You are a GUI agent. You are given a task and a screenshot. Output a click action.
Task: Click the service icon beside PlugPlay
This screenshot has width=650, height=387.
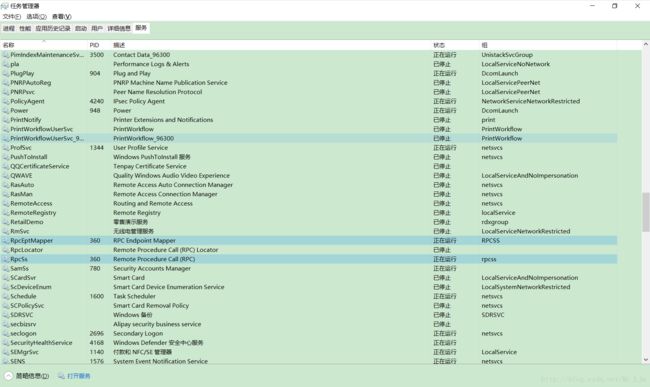click(5, 73)
